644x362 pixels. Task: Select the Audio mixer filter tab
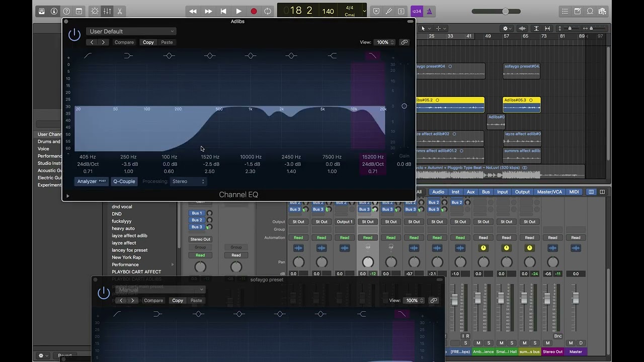pyautogui.click(x=438, y=192)
